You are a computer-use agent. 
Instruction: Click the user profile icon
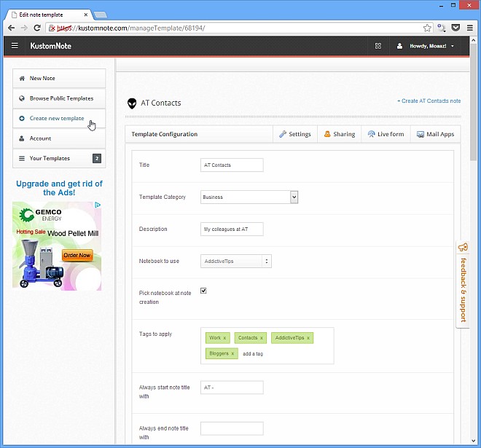399,46
